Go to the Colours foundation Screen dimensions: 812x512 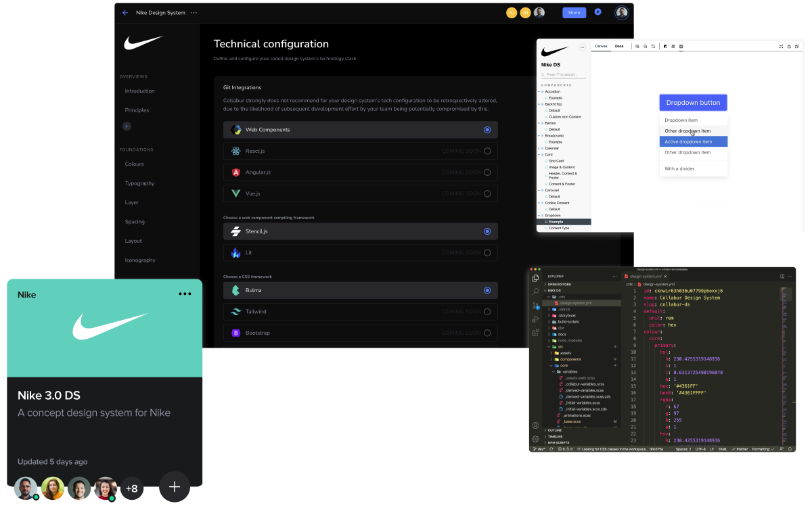coord(134,164)
